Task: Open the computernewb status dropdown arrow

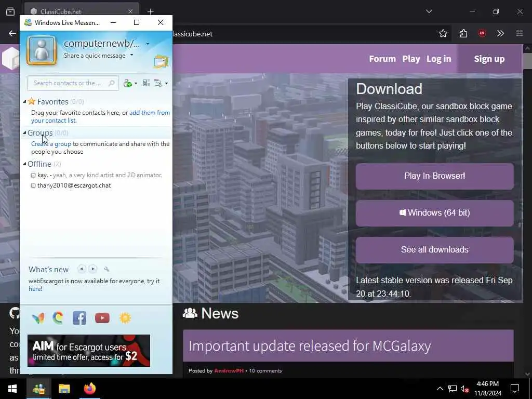Action: click(x=148, y=44)
